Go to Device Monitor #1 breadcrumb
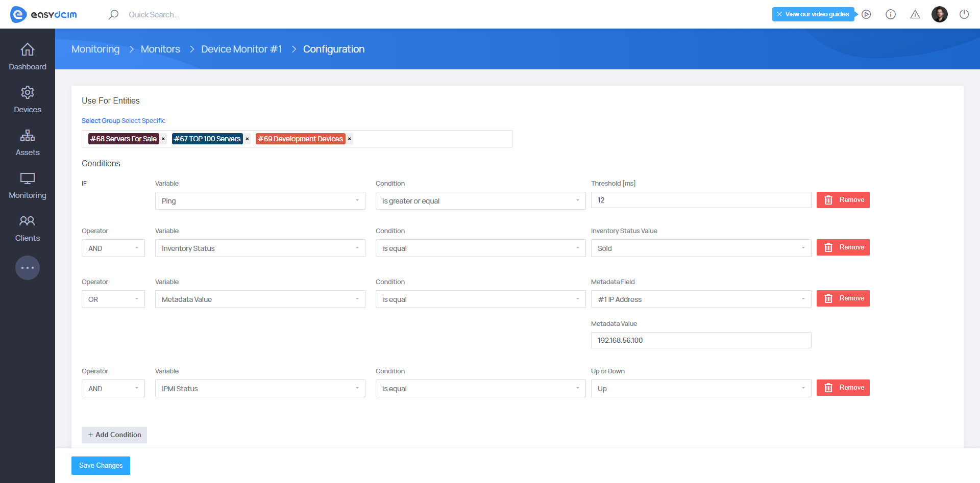Viewport: 980px width, 483px height. [x=241, y=49]
